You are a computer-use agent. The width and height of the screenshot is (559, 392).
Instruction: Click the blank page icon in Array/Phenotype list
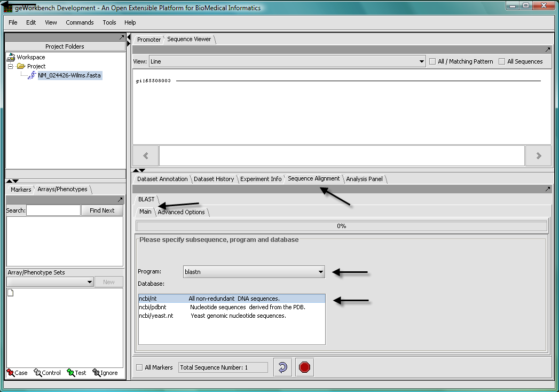pos(10,292)
